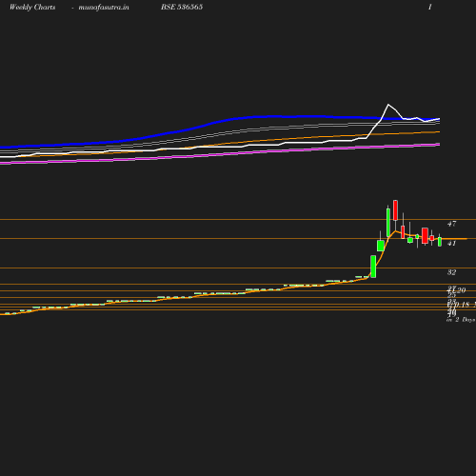Image resolution: width=476 pixels, height=476 pixels.
Task: Click the tall green candle before the peak
Action: coord(388,223)
